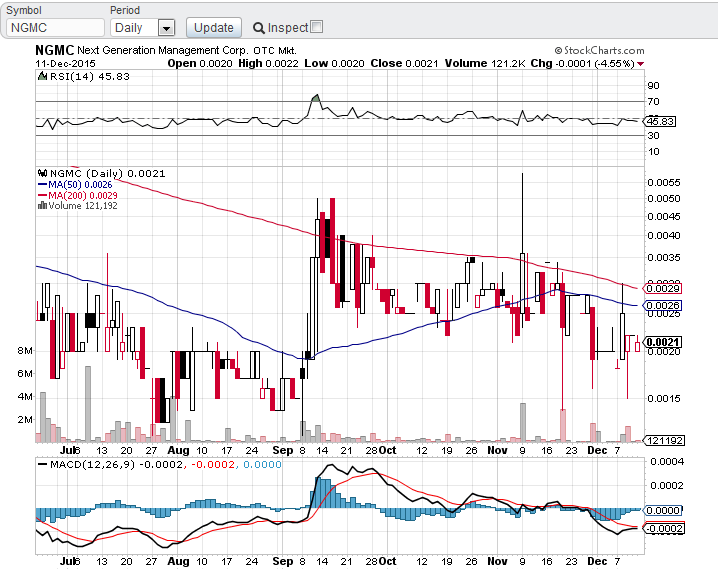718x576 pixels.
Task: Click the Nov label on the price chart axis
Action: pos(497,450)
